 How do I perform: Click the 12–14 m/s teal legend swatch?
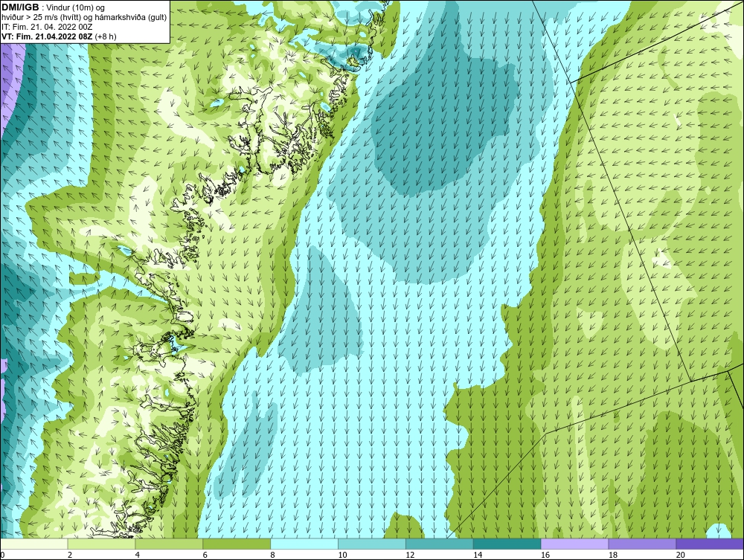[440, 544]
